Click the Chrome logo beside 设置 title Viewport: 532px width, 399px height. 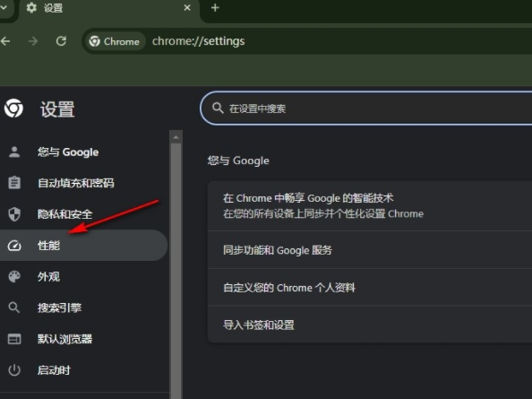14,108
